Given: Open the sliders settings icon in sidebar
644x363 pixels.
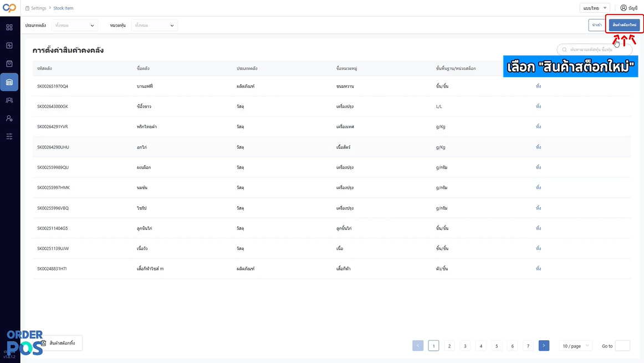Looking at the screenshot, I should pyautogui.click(x=9, y=136).
